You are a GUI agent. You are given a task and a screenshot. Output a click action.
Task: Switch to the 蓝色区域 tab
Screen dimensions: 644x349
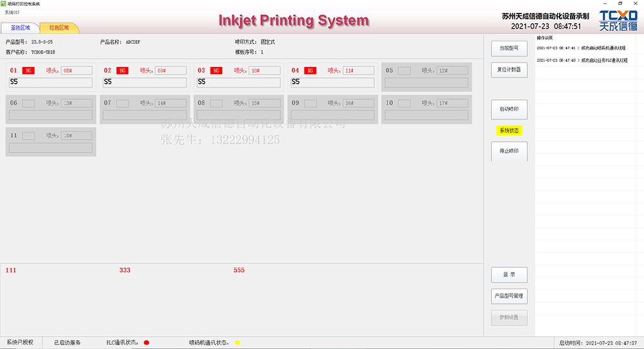20,28
